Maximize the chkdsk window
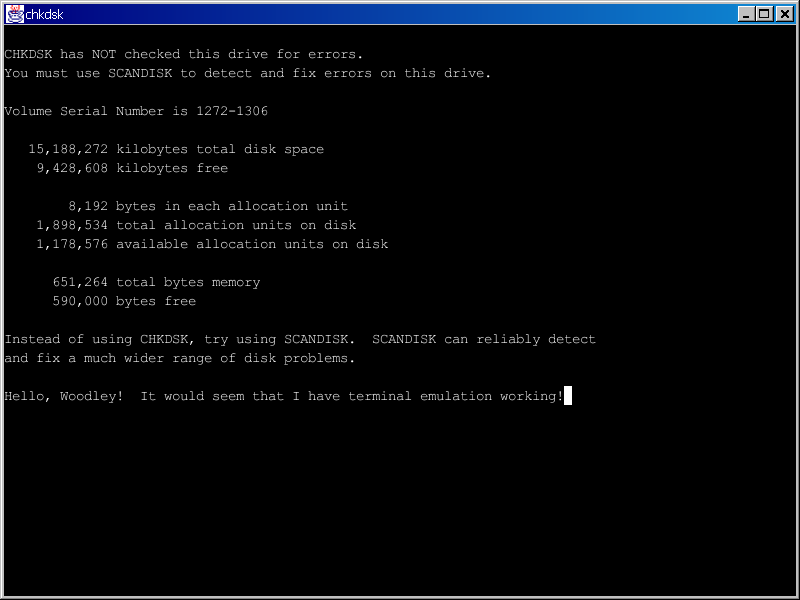 [x=765, y=14]
